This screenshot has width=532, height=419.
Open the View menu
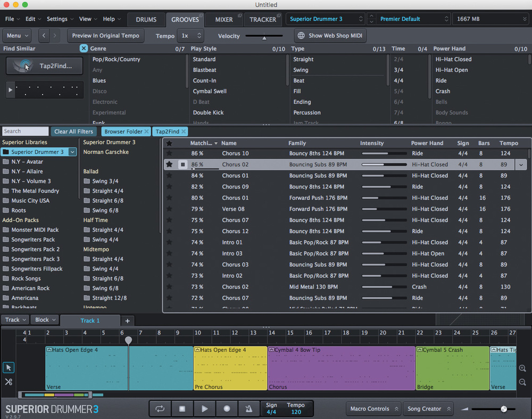pyautogui.click(x=88, y=19)
